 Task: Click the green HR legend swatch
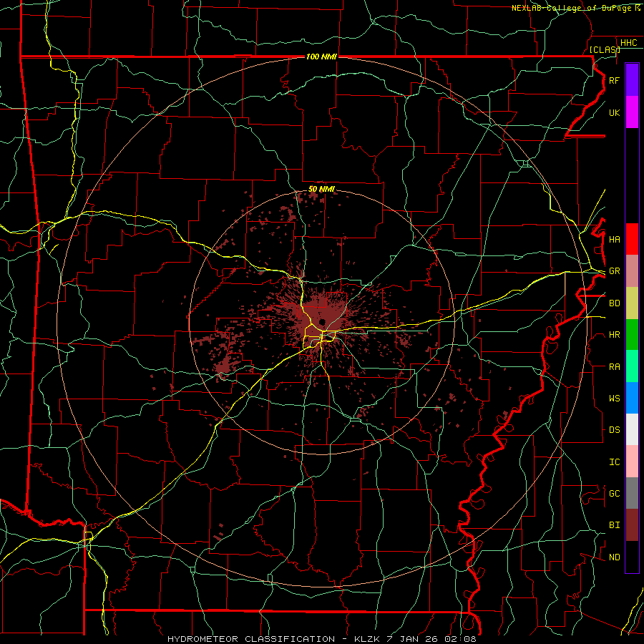(x=632, y=335)
